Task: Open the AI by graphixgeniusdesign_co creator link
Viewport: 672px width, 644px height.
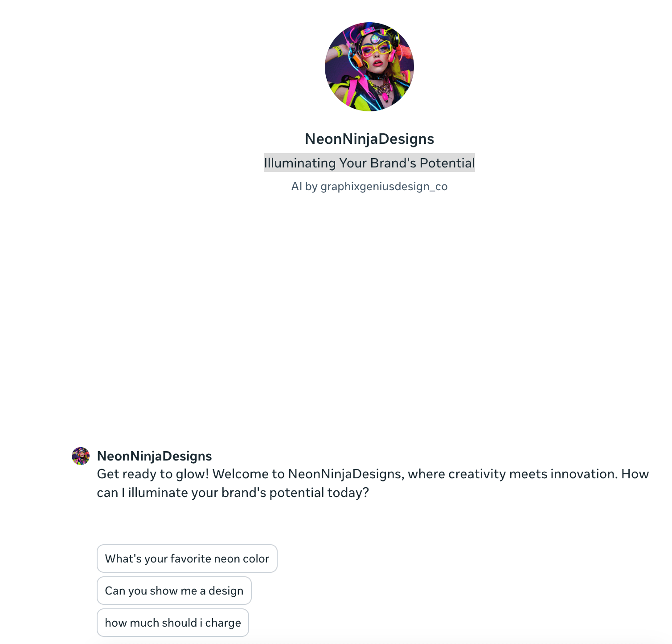Action: (x=369, y=186)
